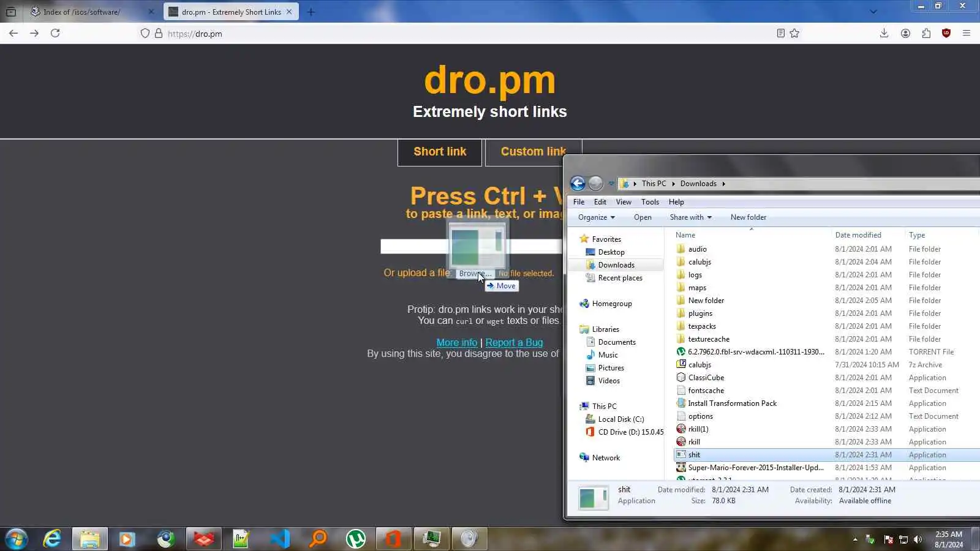Expand the arrow after Downloads in breadcrumb

tap(723, 184)
